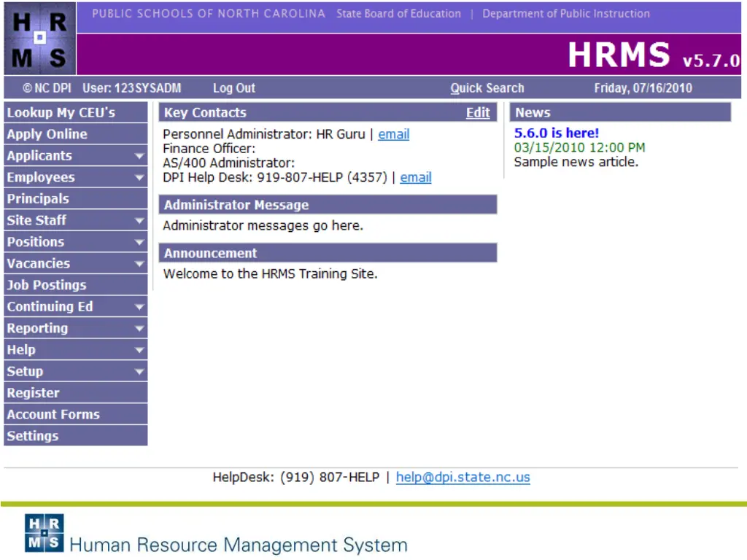Expand the Site Staff menu arrow
Viewport: 747px width, 560px height.
point(139,220)
